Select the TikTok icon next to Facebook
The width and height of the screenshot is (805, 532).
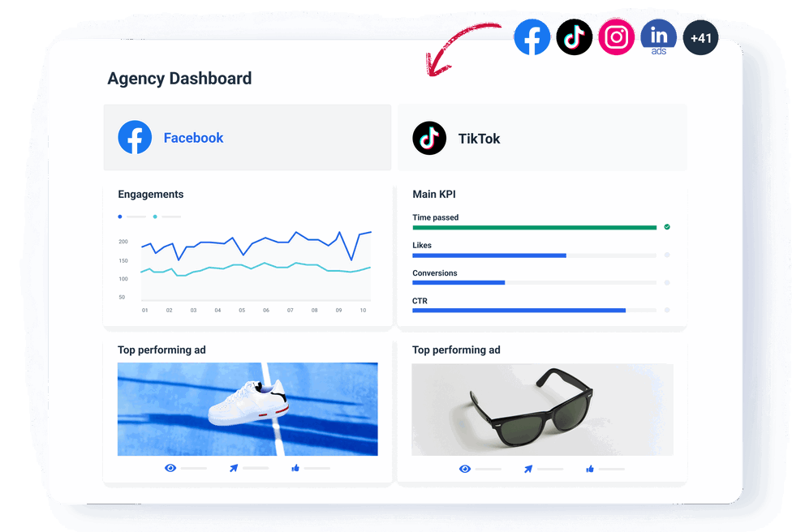(574, 36)
